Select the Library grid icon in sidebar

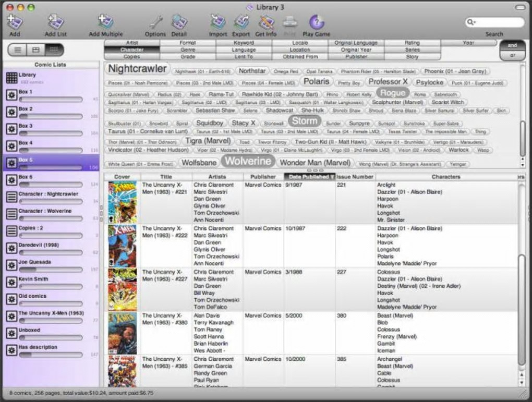pyautogui.click(x=11, y=78)
